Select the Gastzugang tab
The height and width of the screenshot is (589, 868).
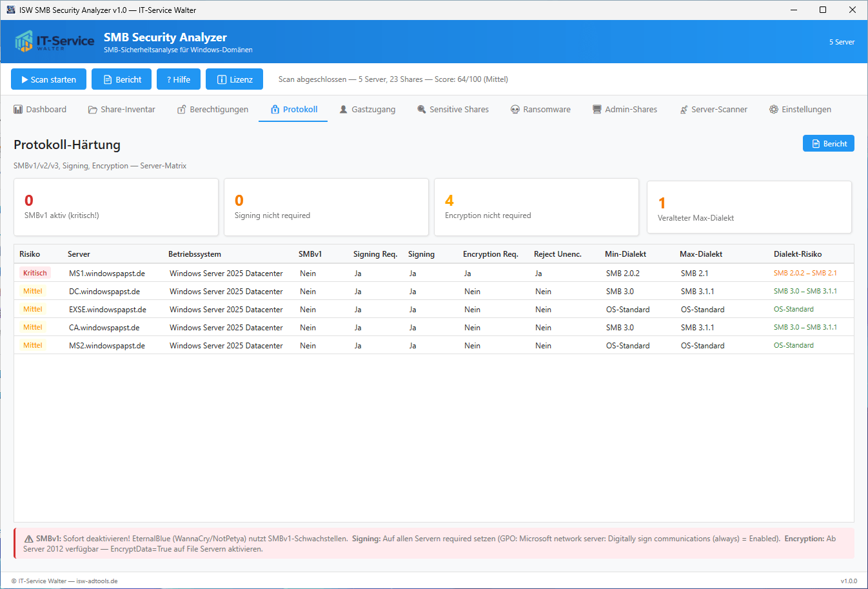(368, 110)
